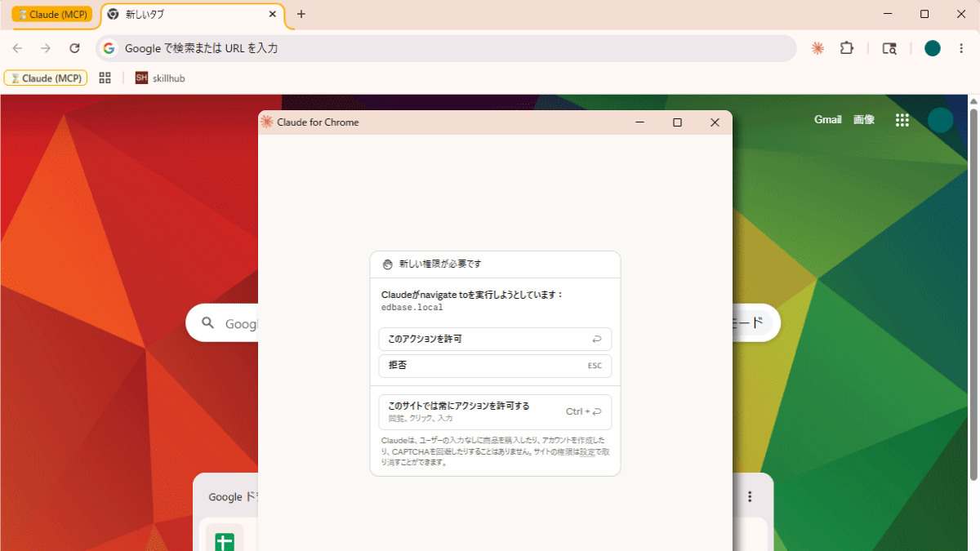Viewport: 980px width, 551px height.
Task: Open the Extensions puzzle icon menu
Action: [847, 48]
